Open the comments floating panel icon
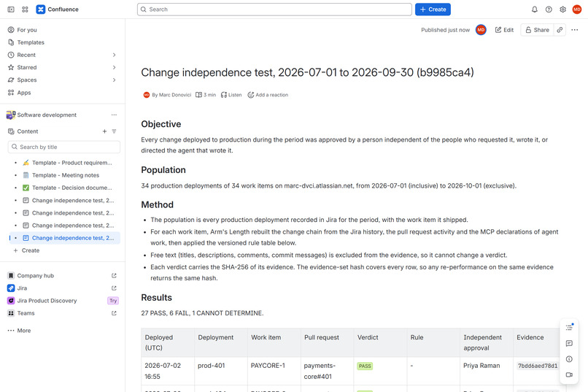This screenshot has height=392, width=588. [x=569, y=343]
